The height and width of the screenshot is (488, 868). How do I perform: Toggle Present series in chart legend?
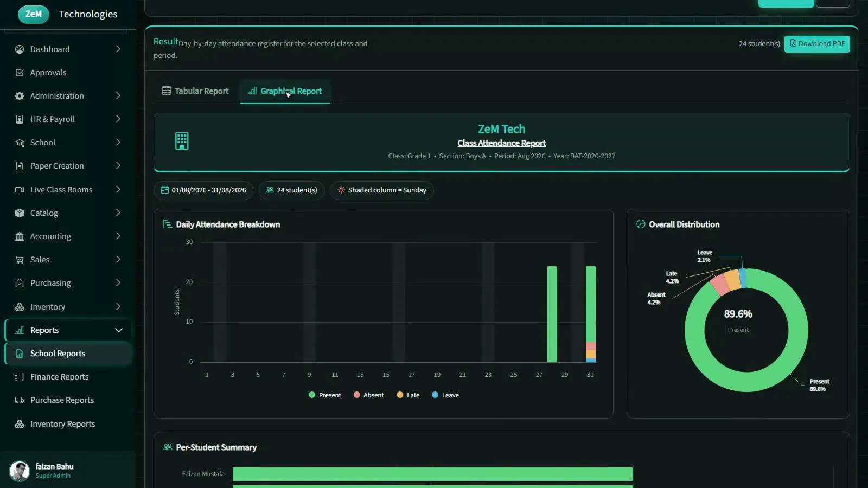point(325,395)
